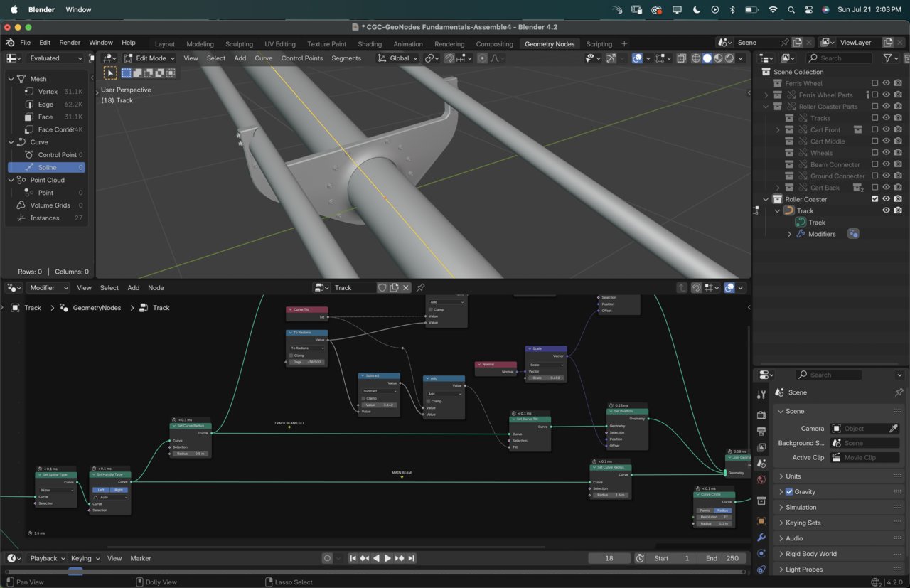The width and height of the screenshot is (910, 588).
Task: Enable the Ferris Wheel collection checkbox
Action: coord(875,83)
